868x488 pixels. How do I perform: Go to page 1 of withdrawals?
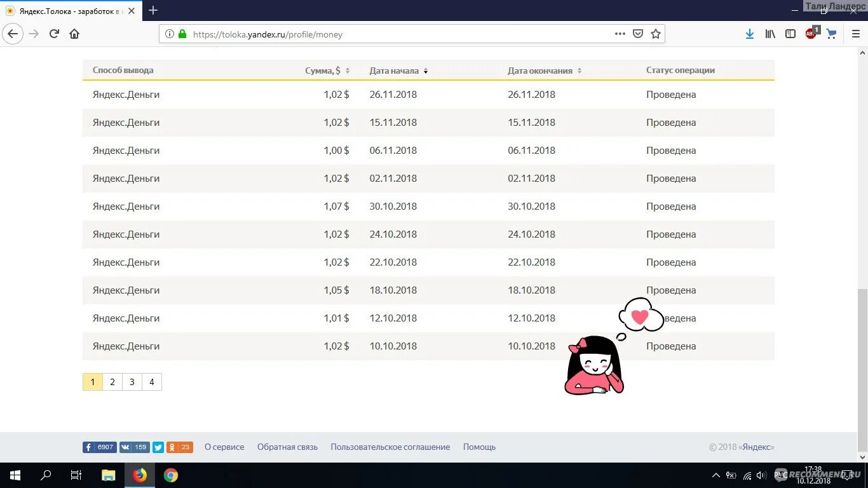click(93, 382)
